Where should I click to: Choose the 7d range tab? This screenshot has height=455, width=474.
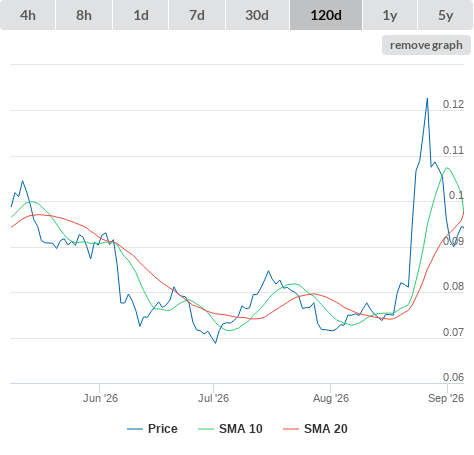coord(197,15)
